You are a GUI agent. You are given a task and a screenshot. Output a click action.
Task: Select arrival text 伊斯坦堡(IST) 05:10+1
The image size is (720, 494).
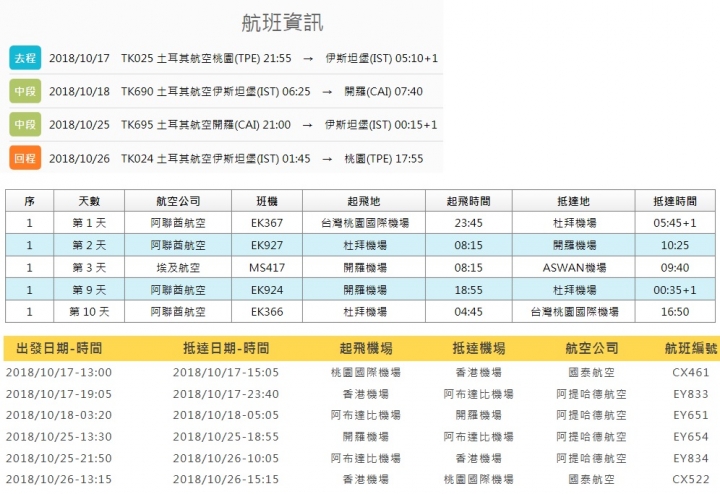point(382,58)
